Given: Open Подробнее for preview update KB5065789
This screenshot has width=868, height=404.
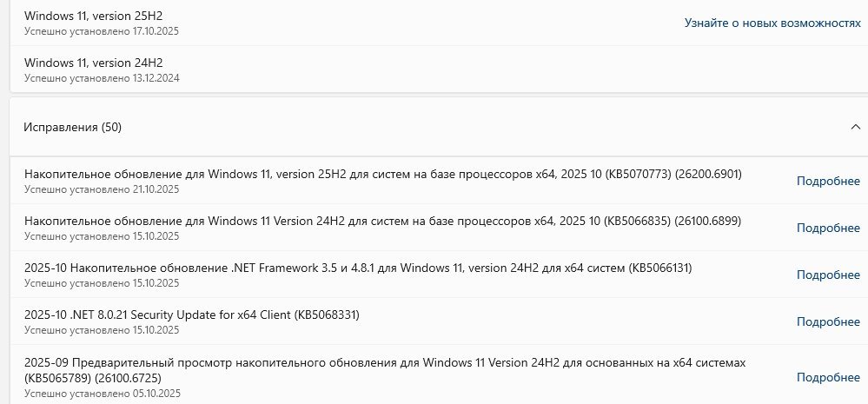Looking at the screenshot, I should [x=828, y=377].
